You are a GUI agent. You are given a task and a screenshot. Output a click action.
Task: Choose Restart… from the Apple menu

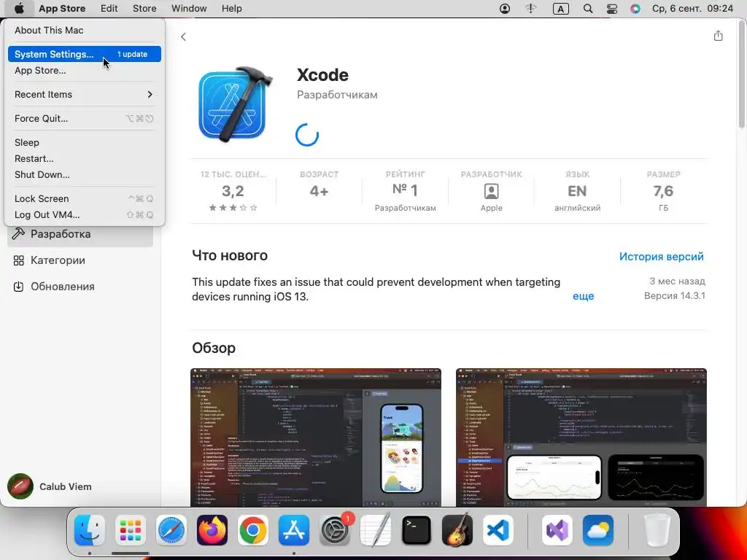coord(85,158)
